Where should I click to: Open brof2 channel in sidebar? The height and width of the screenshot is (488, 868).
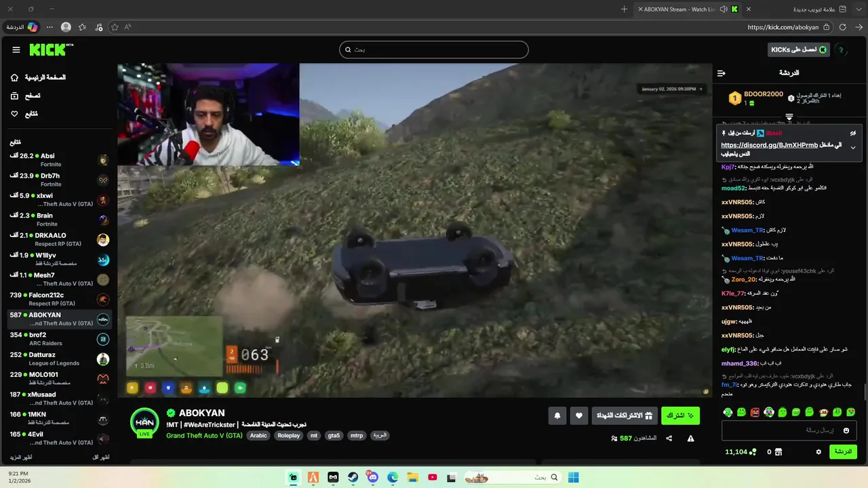pyautogui.click(x=59, y=339)
